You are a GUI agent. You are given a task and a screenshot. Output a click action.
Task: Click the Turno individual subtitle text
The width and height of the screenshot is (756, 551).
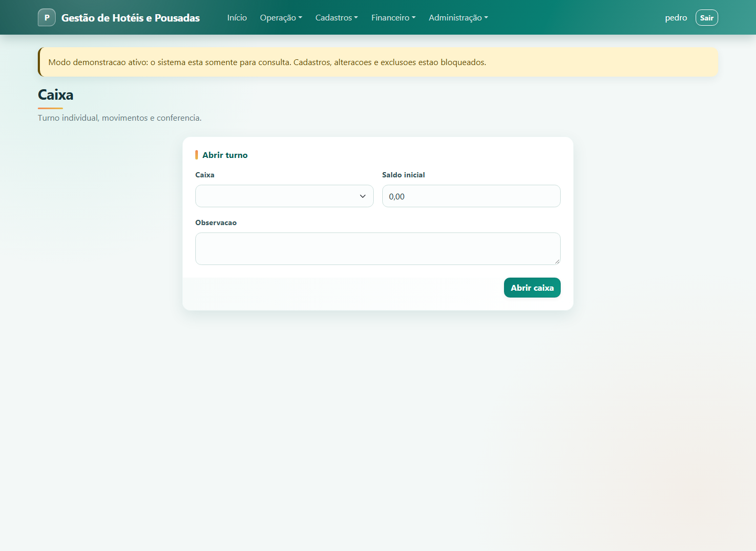pos(120,118)
